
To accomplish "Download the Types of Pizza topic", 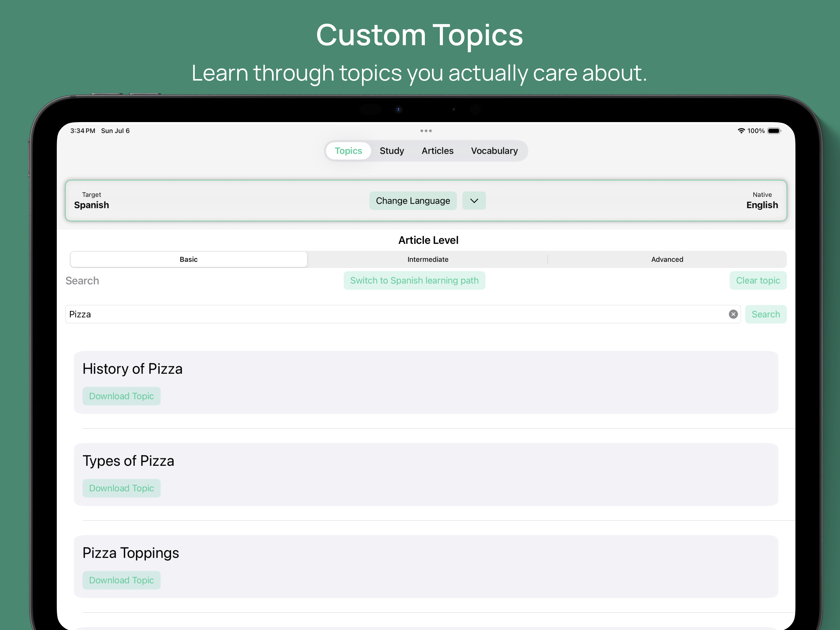I will [x=121, y=488].
